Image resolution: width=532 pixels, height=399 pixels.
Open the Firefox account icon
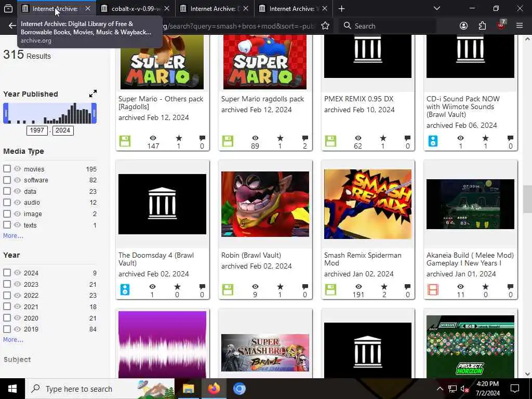coord(463,26)
